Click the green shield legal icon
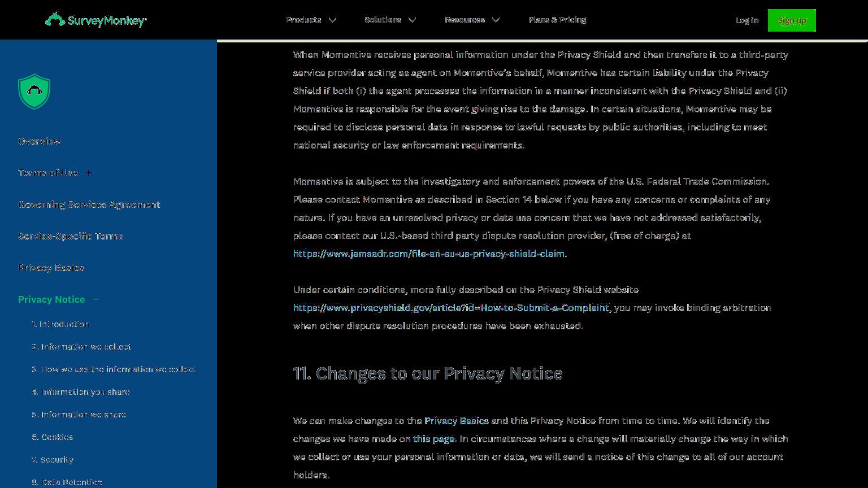 pos(34,91)
